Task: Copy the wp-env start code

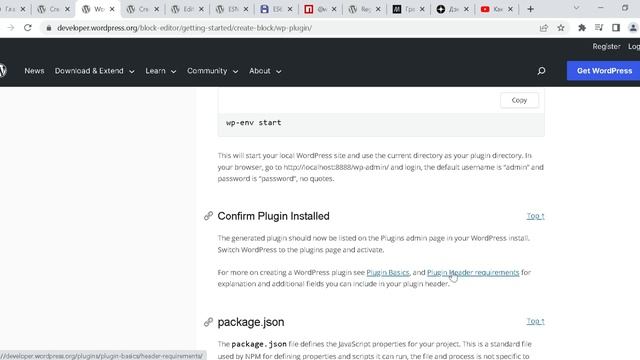Action: (519, 100)
